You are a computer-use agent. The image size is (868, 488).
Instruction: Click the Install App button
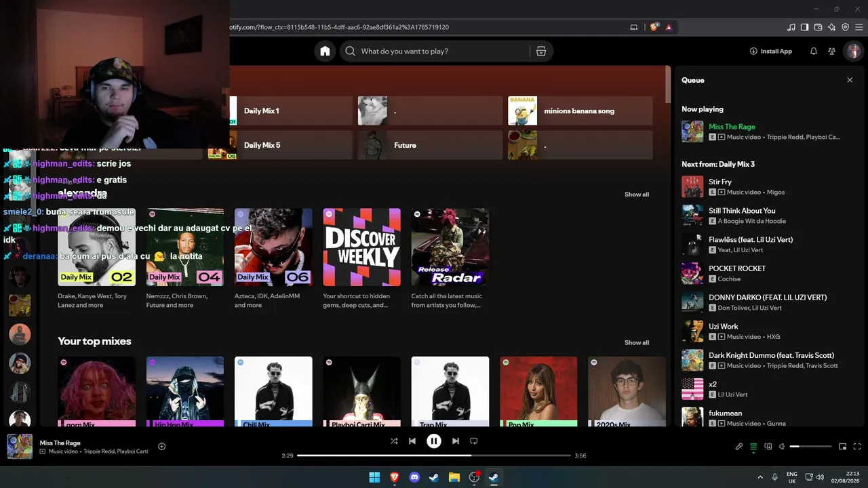coord(771,52)
